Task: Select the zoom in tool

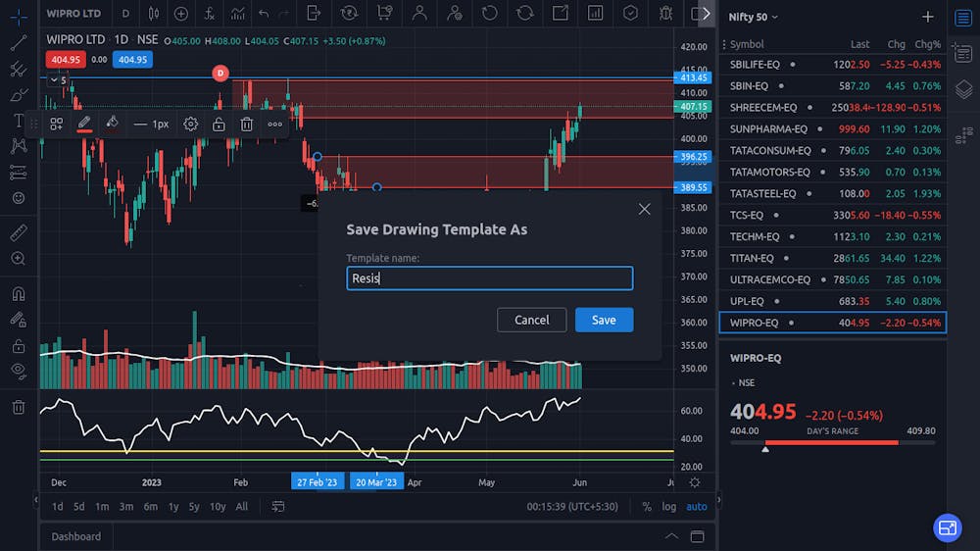Action: 18,258
